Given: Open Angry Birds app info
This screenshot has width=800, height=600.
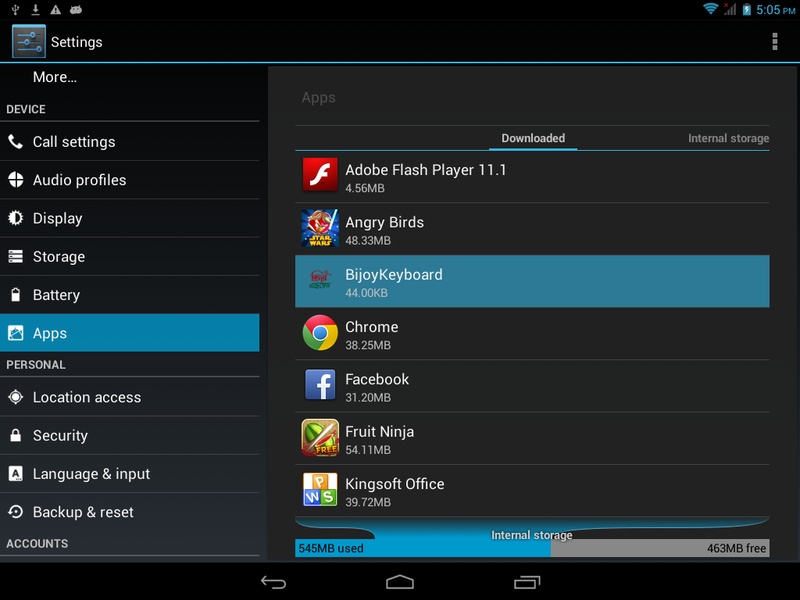Looking at the screenshot, I should (532, 229).
